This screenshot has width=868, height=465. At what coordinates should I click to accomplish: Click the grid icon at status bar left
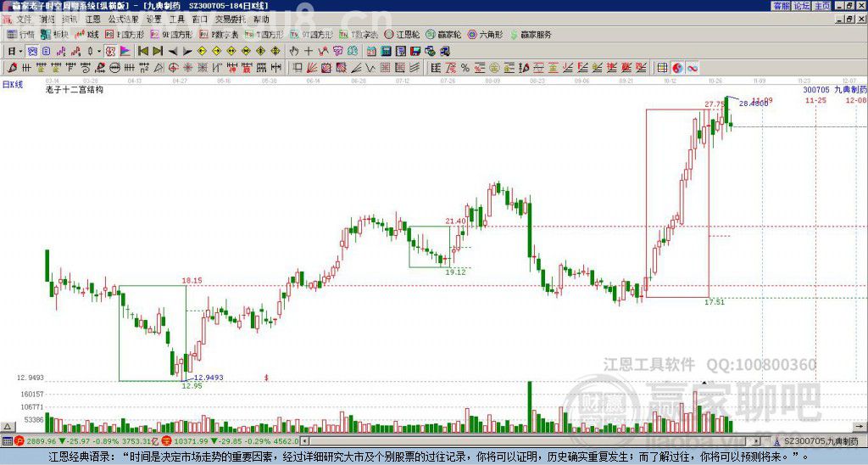7,441
